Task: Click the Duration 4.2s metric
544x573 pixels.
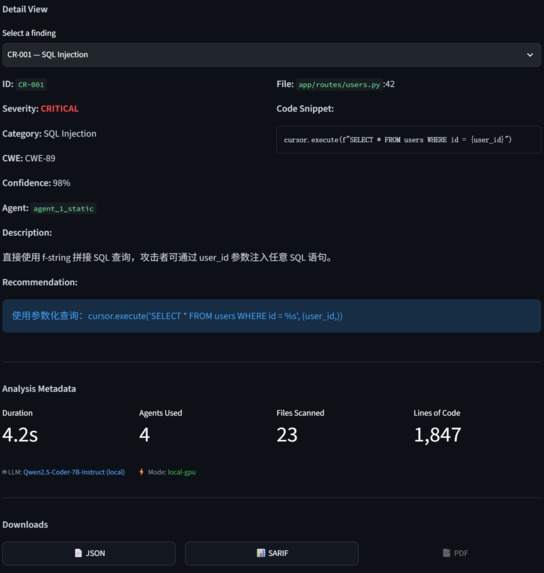Action: point(20,435)
